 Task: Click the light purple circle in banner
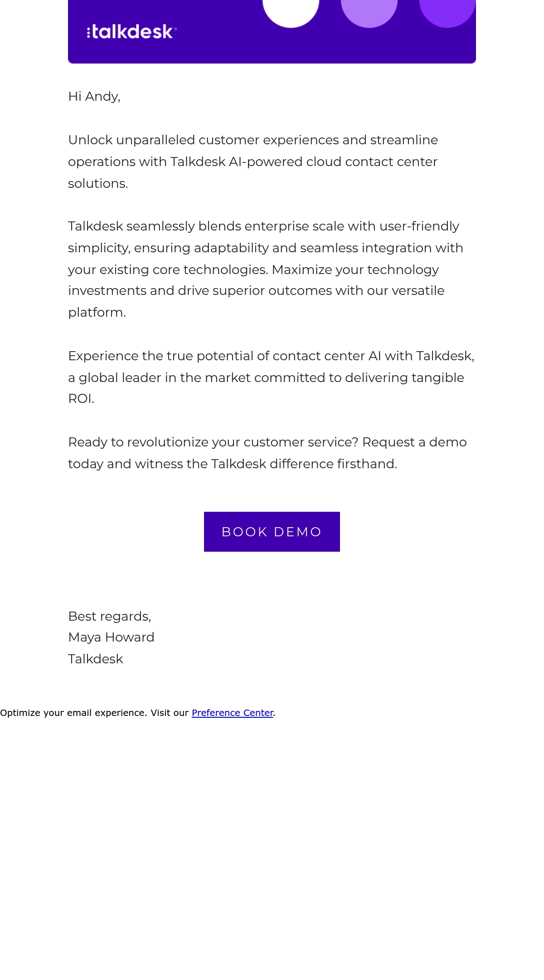pos(369,12)
